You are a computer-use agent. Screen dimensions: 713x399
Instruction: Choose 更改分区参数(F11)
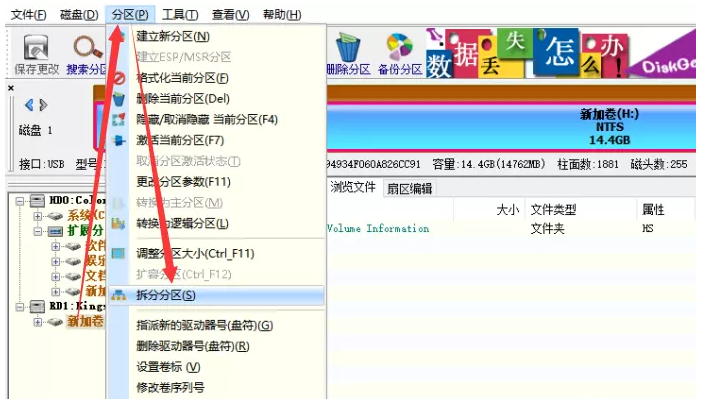[x=217, y=182]
